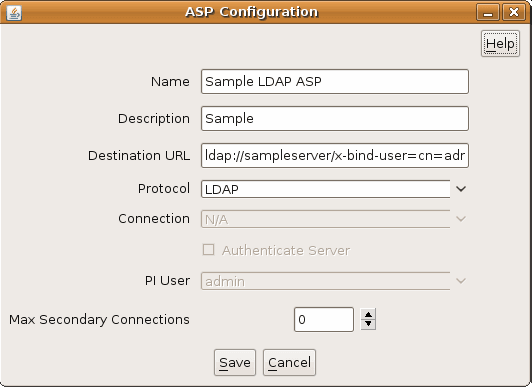Open the Help button

[500, 43]
